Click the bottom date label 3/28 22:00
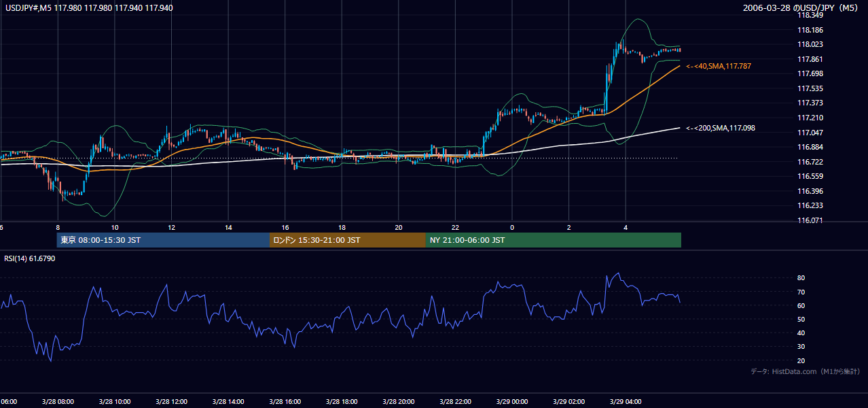This screenshot has width=868, height=408. click(454, 402)
